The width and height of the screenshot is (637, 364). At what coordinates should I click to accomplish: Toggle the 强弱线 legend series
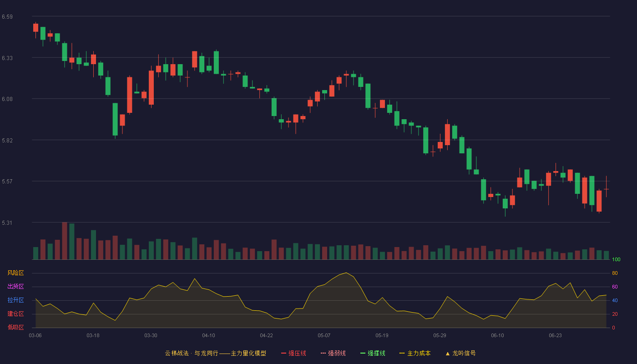coord(333,353)
